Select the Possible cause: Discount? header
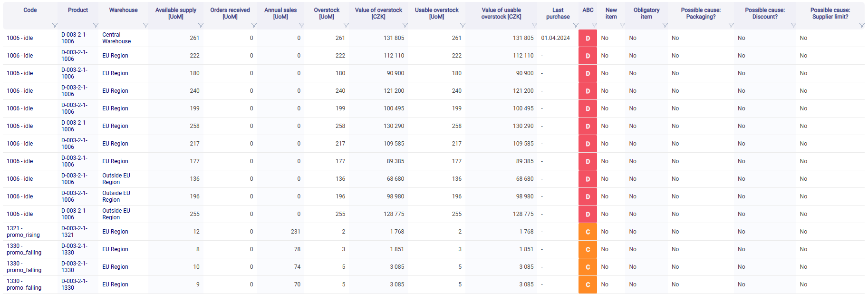 [764, 13]
